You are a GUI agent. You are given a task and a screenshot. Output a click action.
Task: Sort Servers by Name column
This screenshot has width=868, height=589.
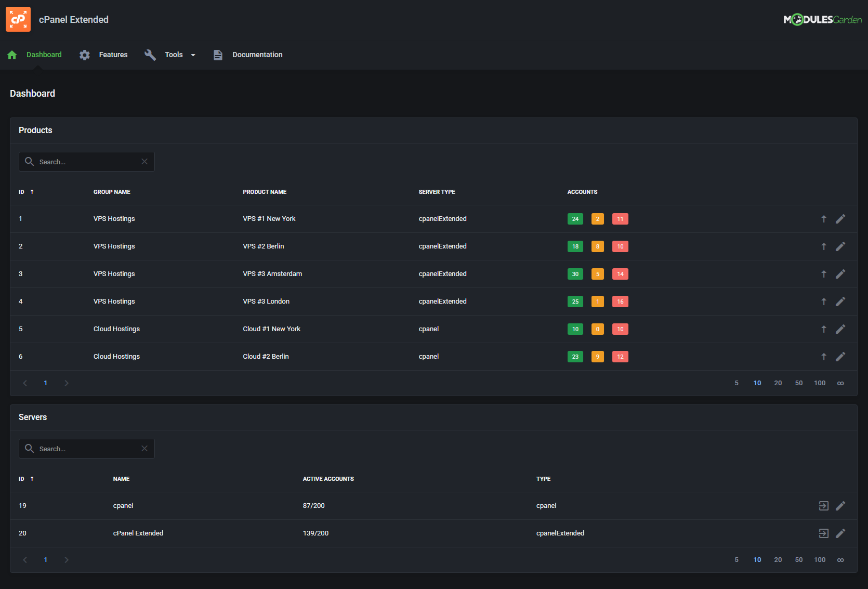121,479
